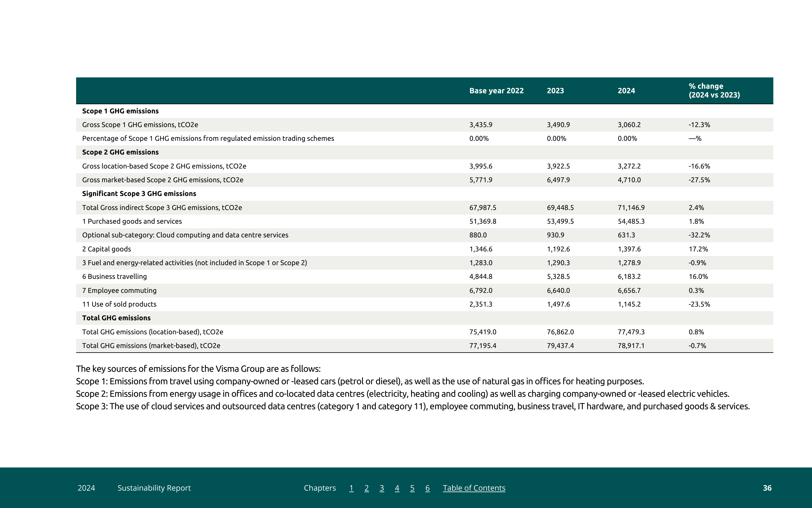812x508 pixels.
Task: Select '7 Employee commuting' row label
Action: [x=119, y=290]
